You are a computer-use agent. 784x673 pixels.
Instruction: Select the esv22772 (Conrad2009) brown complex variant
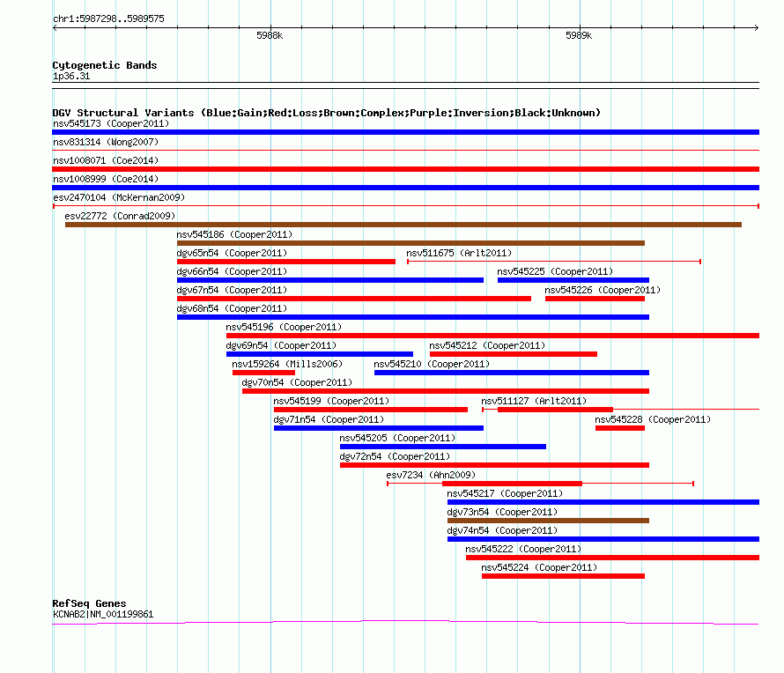[x=403, y=225]
